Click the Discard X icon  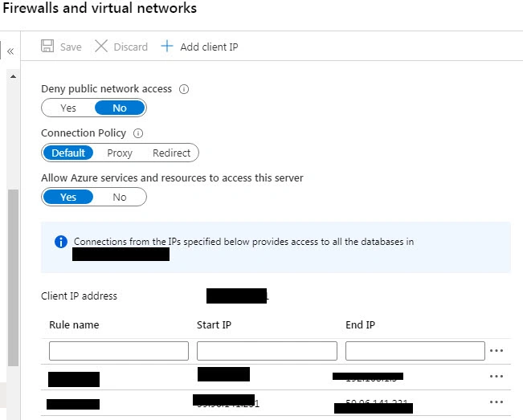[x=101, y=46]
